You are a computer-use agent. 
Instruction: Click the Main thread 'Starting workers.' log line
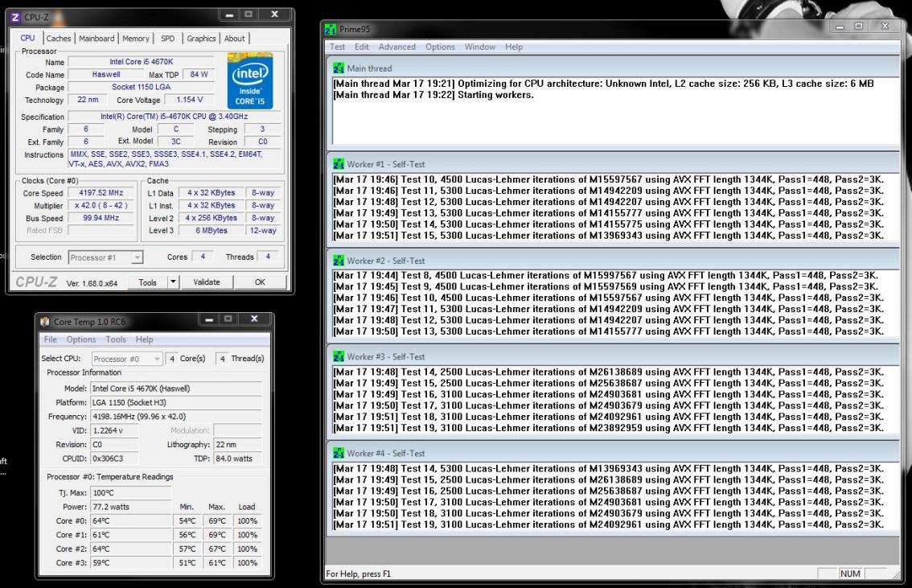[433, 95]
